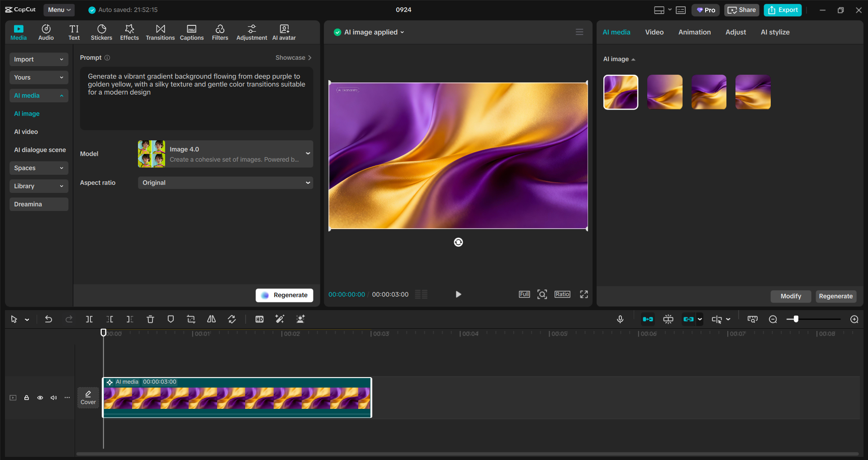
Task: Select the AI avatar tool
Action: [x=284, y=32]
